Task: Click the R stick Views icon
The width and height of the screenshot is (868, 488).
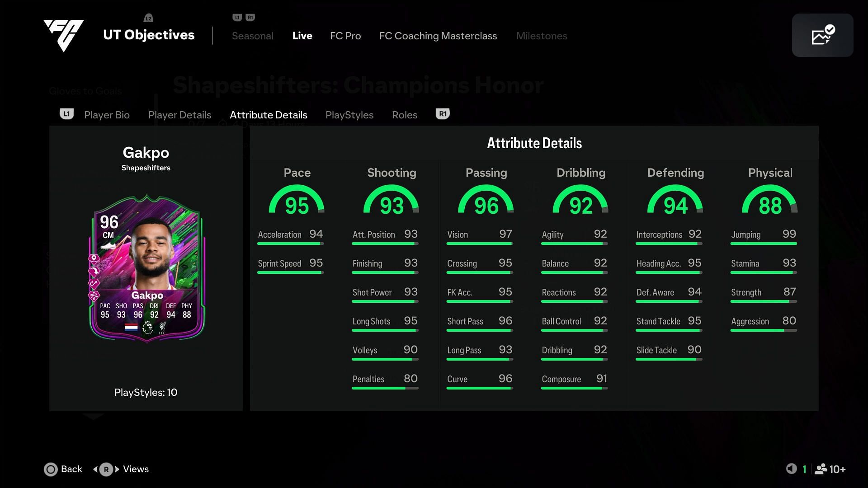Action: (106, 469)
